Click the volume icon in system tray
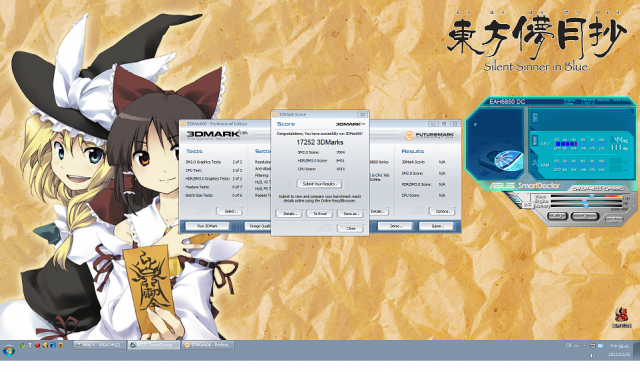This screenshot has width=640, height=372. pos(593,355)
